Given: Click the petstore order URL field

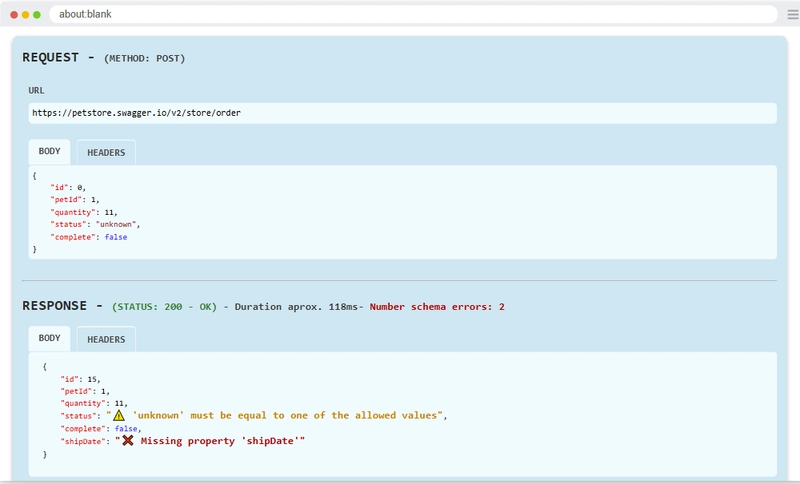Looking at the screenshot, I should point(403,113).
